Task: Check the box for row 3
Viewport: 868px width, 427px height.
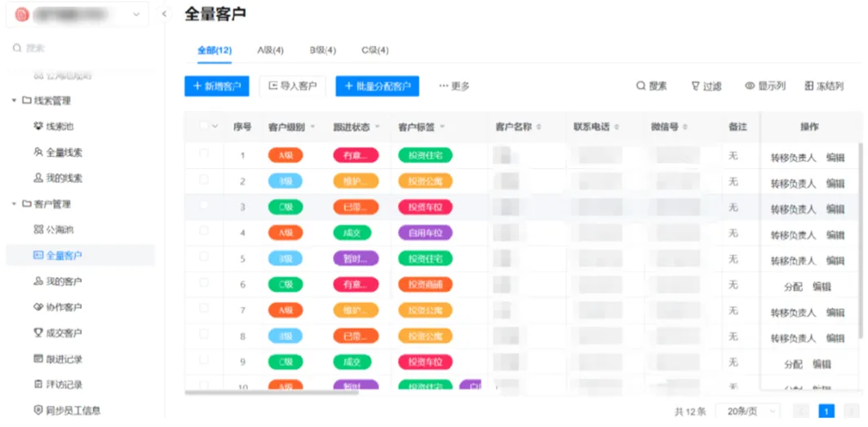Action: tap(204, 205)
